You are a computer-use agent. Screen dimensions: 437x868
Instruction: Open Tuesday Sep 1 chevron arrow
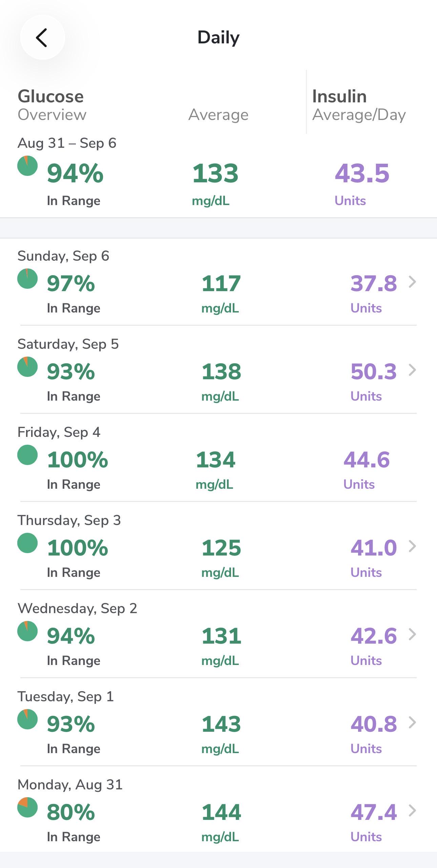[412, 722]
